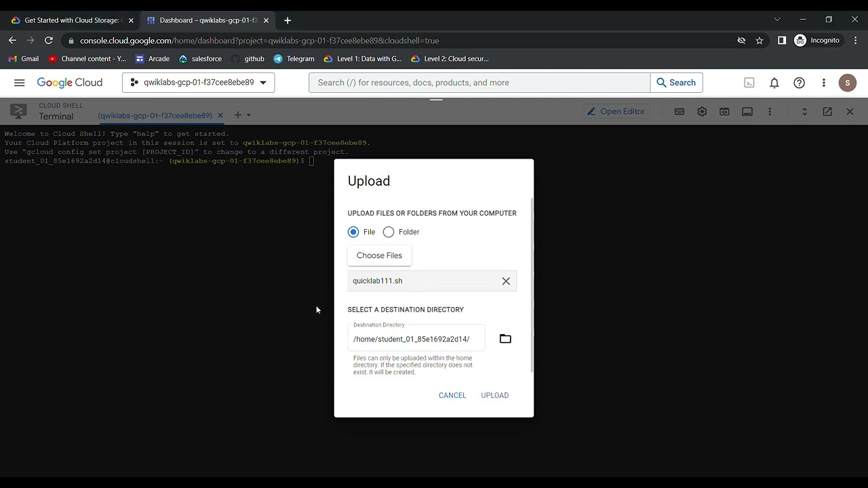Click the Choose Files button

click(x=379, y=256)
